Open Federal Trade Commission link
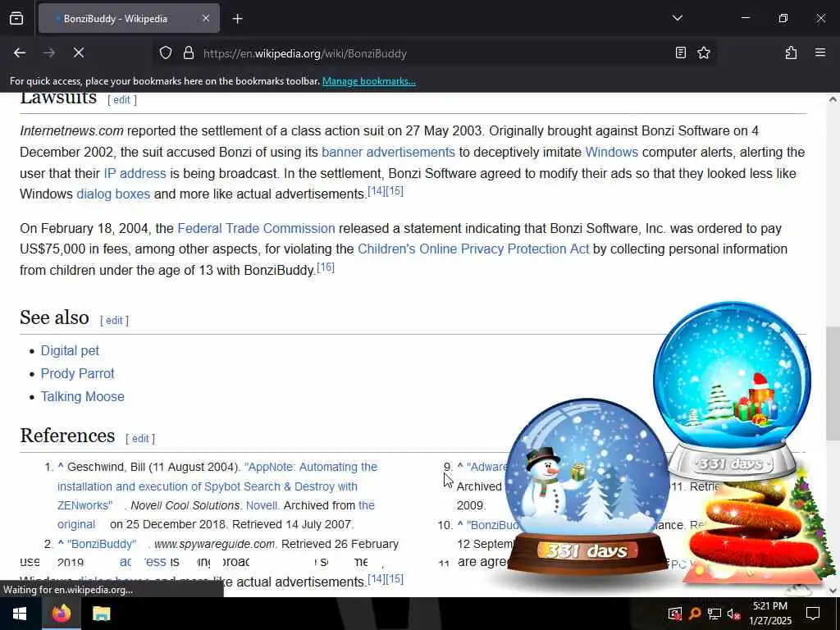The image size is (840, 630). (256, 228)
